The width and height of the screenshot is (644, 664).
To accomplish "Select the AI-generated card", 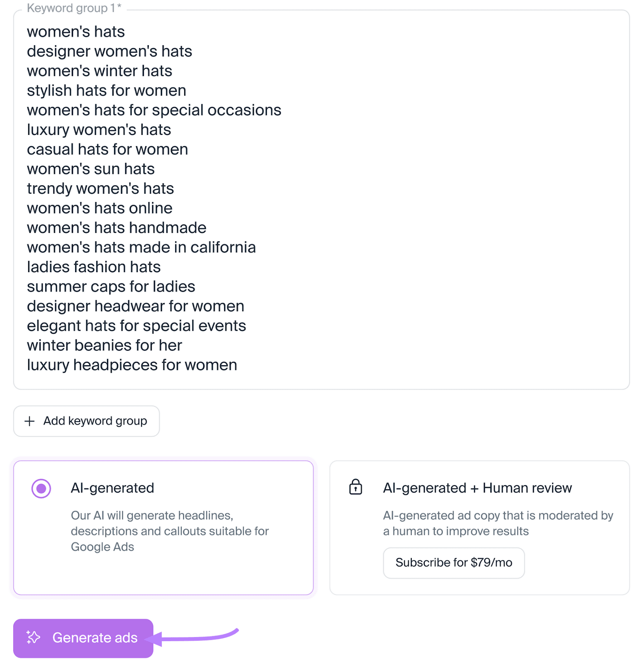I will click(x=164, y=527).
